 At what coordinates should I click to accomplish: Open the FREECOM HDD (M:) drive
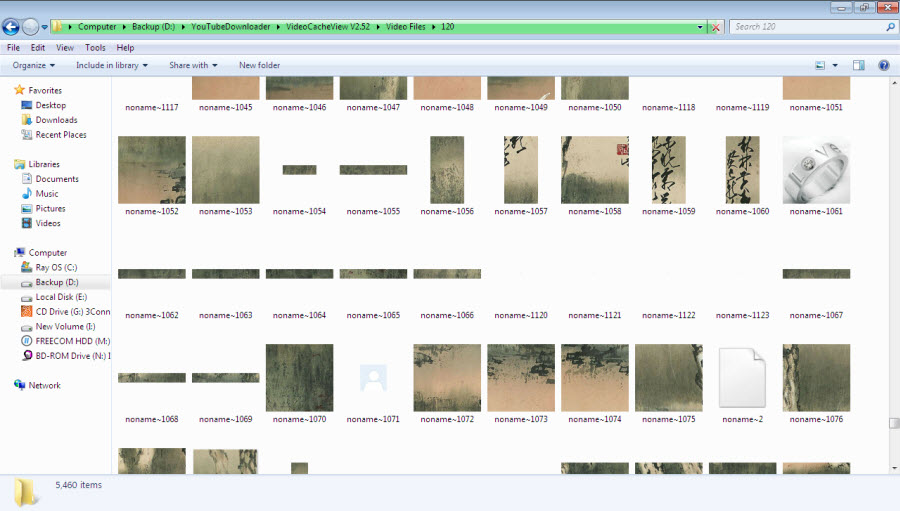73,341
